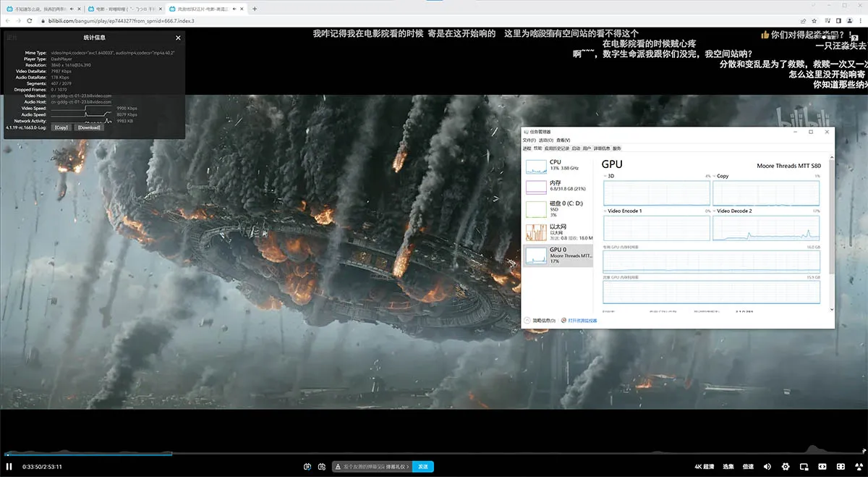Switch to the second 电影 browser tab
The height and width of the screenshot is (477, 868).
(x=124, y=9)
